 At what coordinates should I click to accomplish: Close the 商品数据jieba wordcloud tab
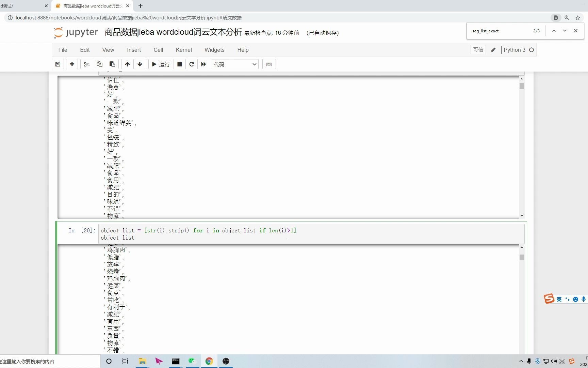click(128, 6)
